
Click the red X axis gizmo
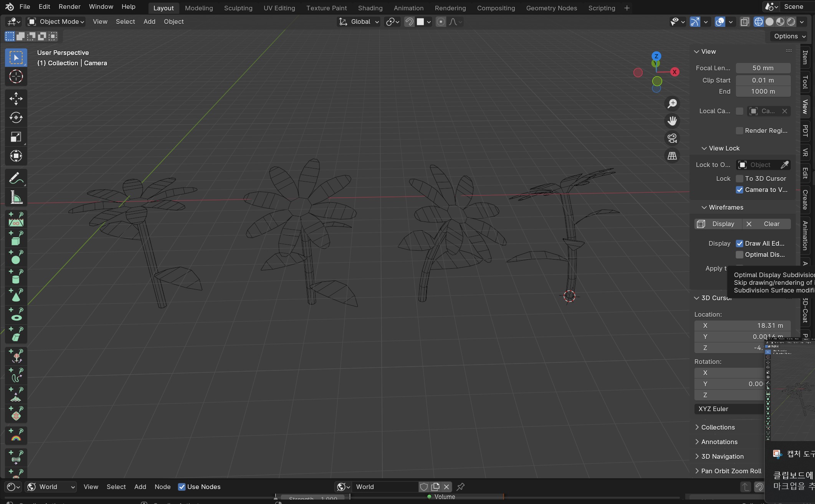coord(674,72)
